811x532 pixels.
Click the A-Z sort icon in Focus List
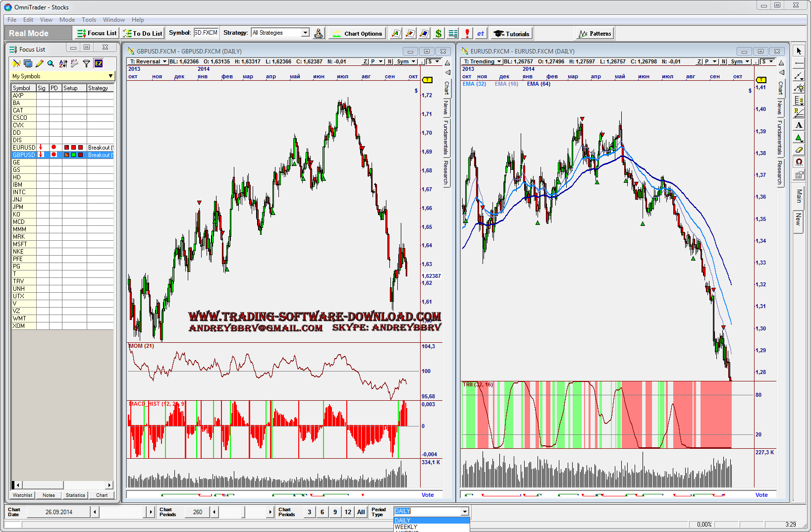click(x=63, y=63)
